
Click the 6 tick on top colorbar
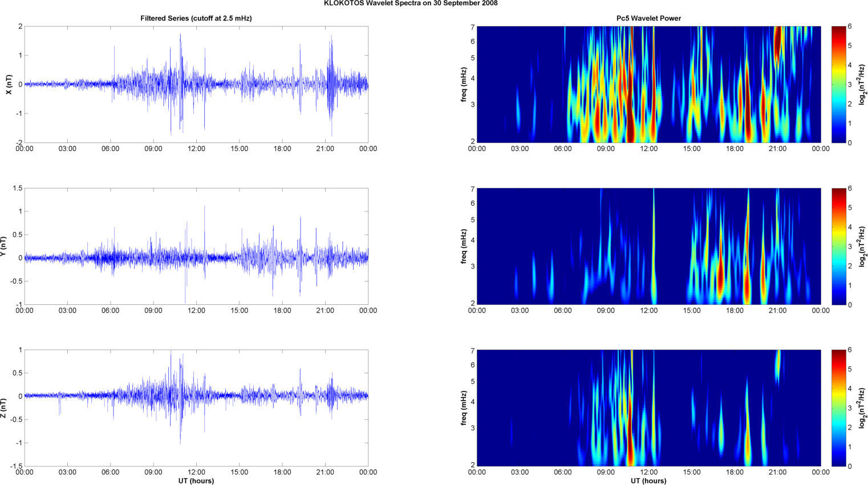[x=850, y=27]
